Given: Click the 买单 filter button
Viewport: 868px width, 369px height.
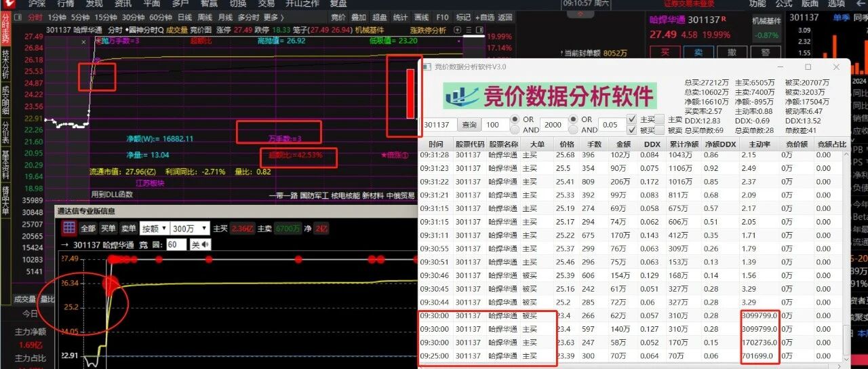Looking at the screenshot, I should click(108, 229).
